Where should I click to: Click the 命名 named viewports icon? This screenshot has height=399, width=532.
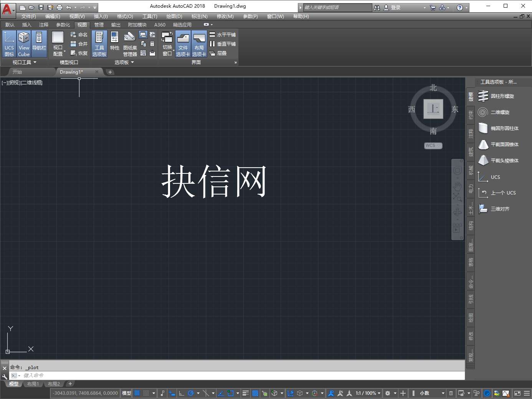pyautogui.click(x=79, y=35)
